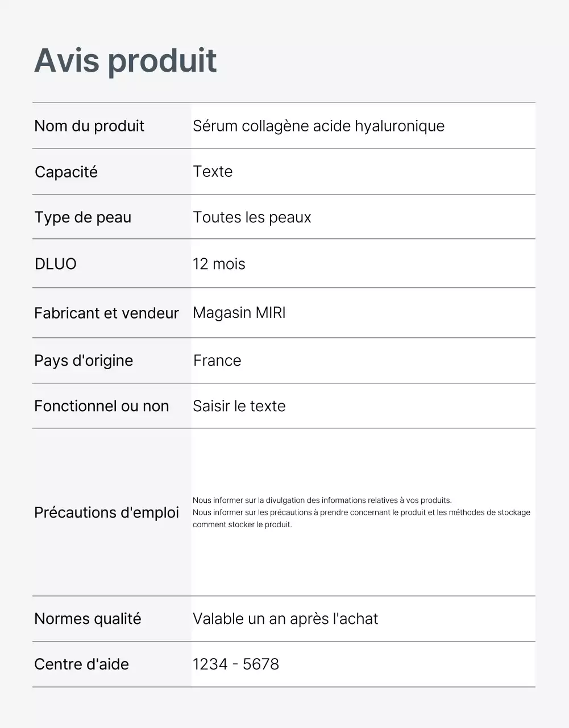The width and height of the screenshot is (569, 728).
Task: Select the "DLUO" row label
Action: tap(55, 264)
